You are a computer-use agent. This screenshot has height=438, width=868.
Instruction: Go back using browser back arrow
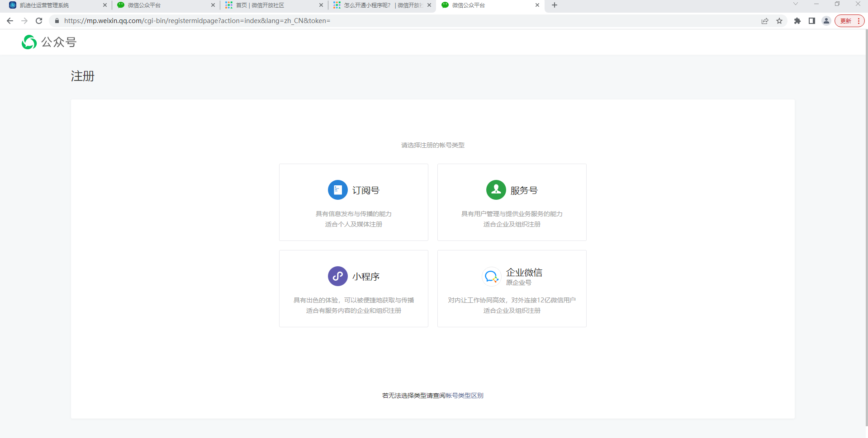pos(10,21)
